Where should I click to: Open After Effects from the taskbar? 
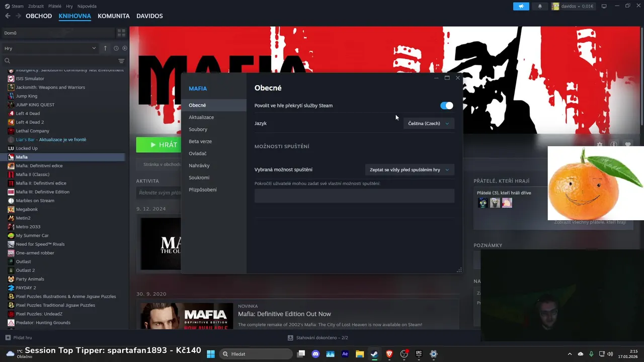345,354
